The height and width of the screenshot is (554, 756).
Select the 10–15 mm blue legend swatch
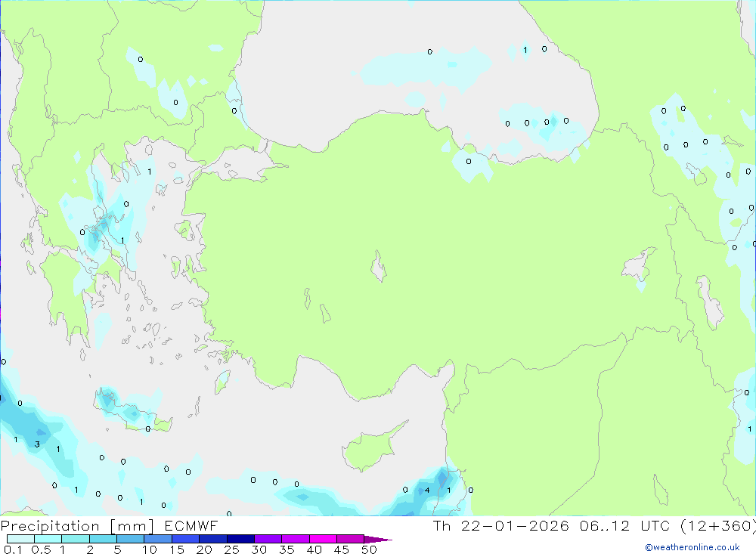[158, 539]
